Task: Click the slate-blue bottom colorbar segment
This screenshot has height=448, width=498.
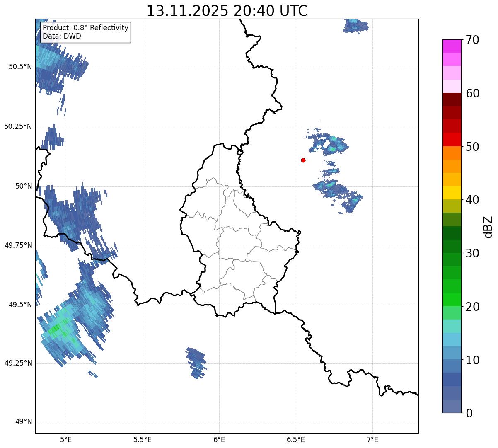Action: (x=452, y=406)
